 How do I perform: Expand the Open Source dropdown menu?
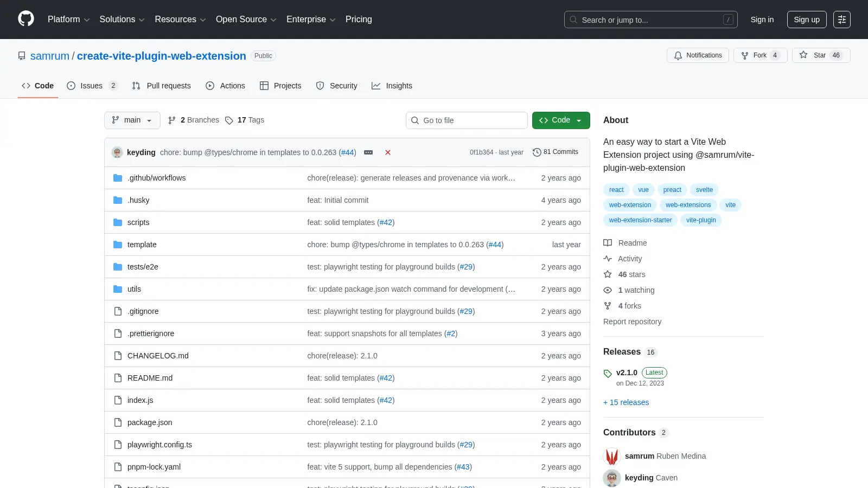[x=246, y=20]
